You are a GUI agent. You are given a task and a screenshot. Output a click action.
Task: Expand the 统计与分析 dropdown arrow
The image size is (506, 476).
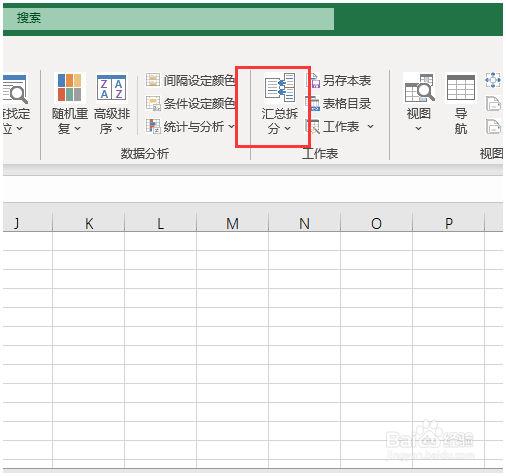(x=231, y=126)
